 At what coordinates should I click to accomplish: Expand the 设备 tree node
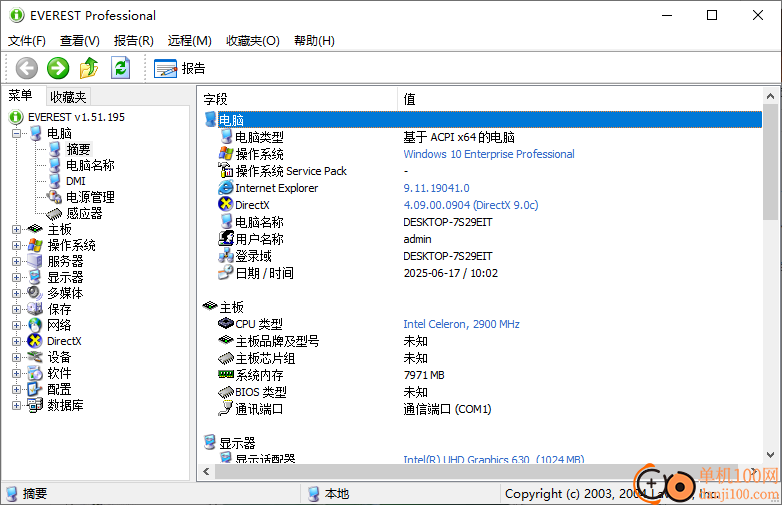(x=16, y=357)
